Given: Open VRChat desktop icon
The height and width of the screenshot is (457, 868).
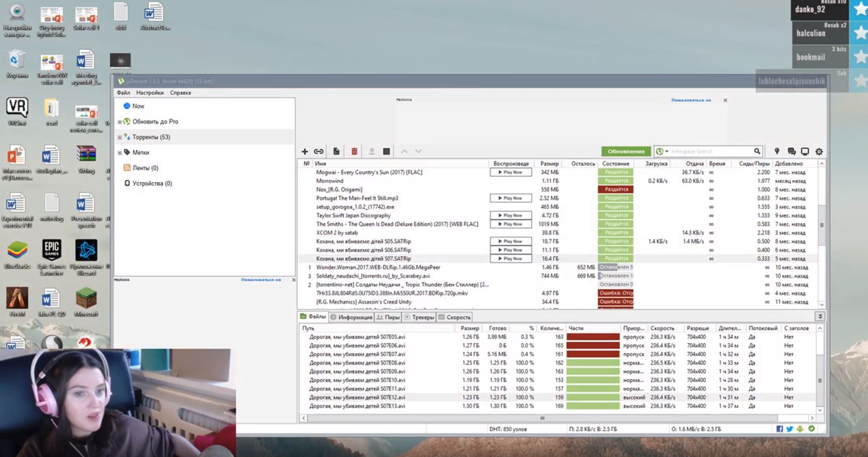Looking at the screenshot, I should 17,111.
